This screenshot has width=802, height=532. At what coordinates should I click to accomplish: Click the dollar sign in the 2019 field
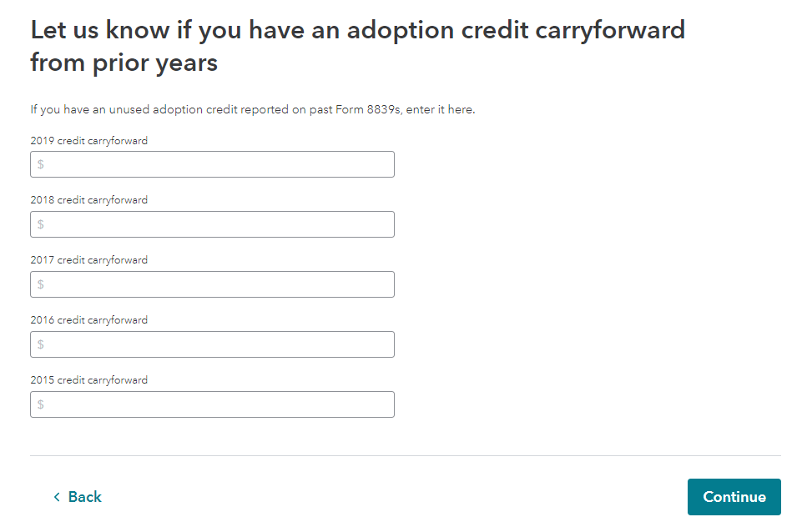pos(41,163)
